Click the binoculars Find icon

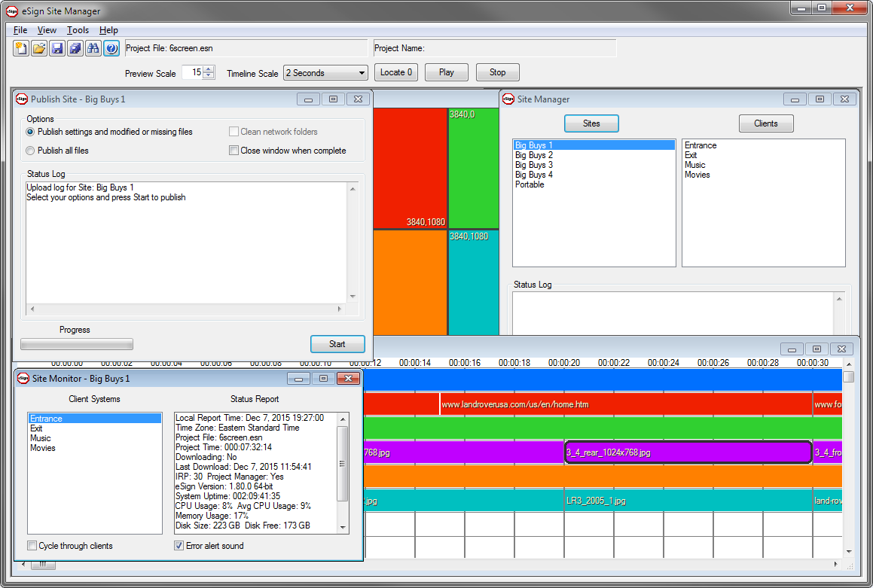93,49
